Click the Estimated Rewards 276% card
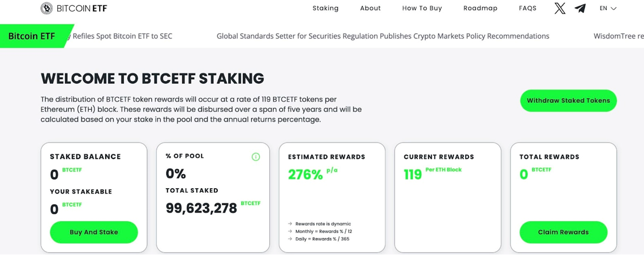This screenshot has height=255, width=644. [x=332, y=197]
